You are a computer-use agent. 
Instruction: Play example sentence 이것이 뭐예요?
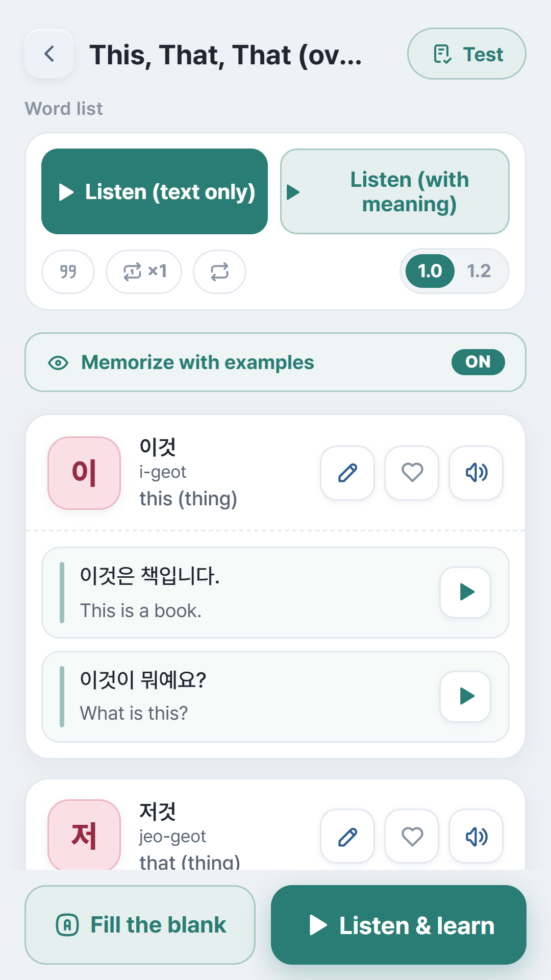click(x=465, y=696)
